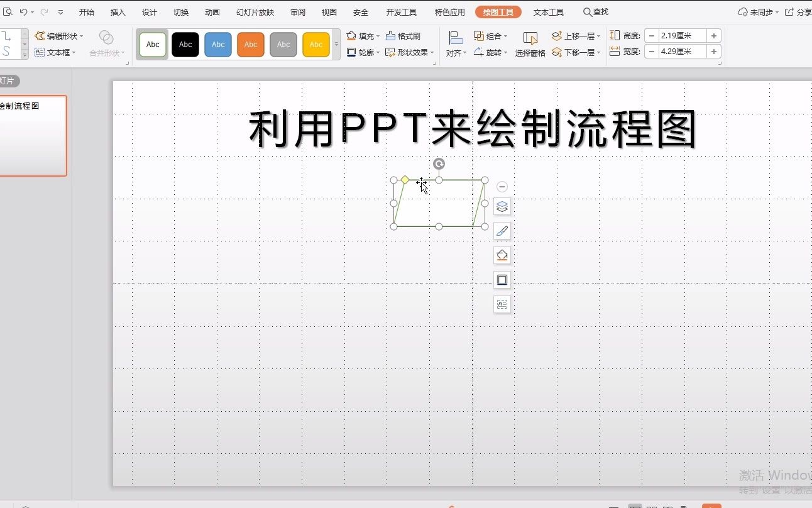
Task: Go to the 动画 tab
Action: [212, 12]
